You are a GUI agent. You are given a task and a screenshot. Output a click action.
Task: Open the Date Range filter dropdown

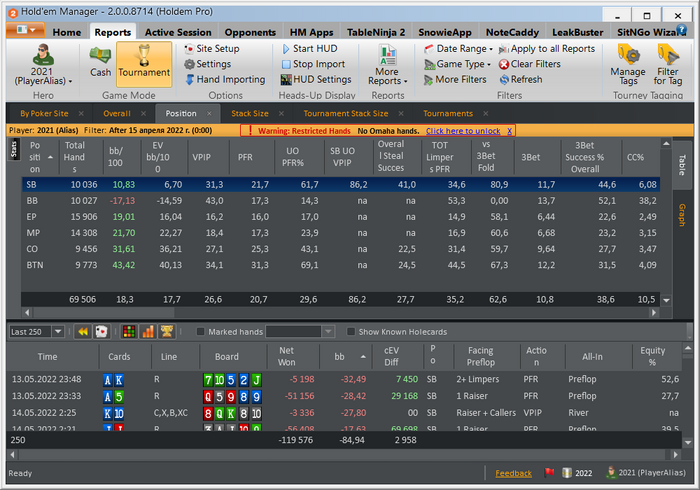pos(458,49)
